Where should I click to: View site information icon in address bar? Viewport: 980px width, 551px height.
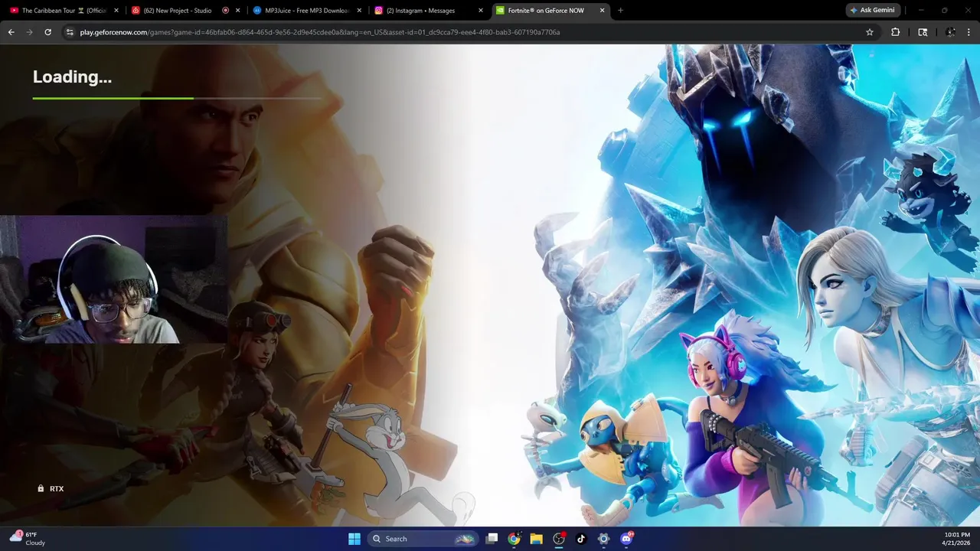point(70,32)
